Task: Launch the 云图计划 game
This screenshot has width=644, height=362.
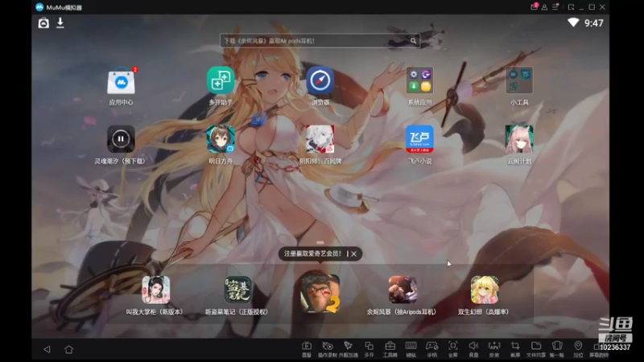Action: 519,139
